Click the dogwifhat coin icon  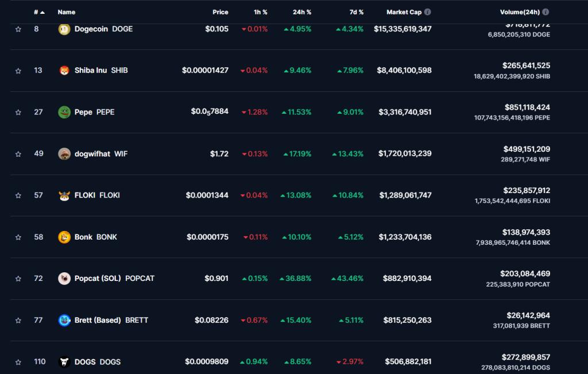tap(64, 153)
